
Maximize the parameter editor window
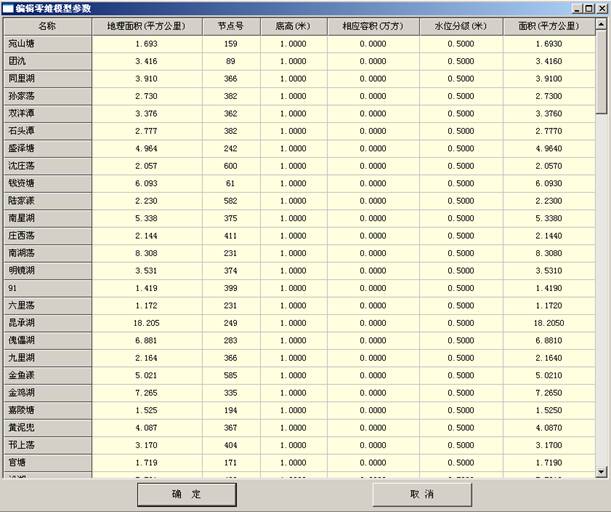[588, 8]
